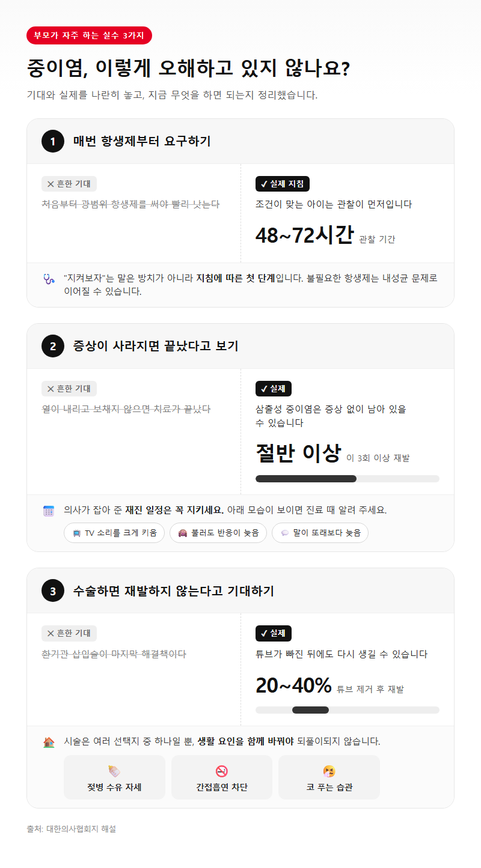The height and width of the screenshot is (868, 481).
Task: Click '튜브가 빠진 뒤에도 다시 생길 수 있습니다'
Action: coord(342,654)
